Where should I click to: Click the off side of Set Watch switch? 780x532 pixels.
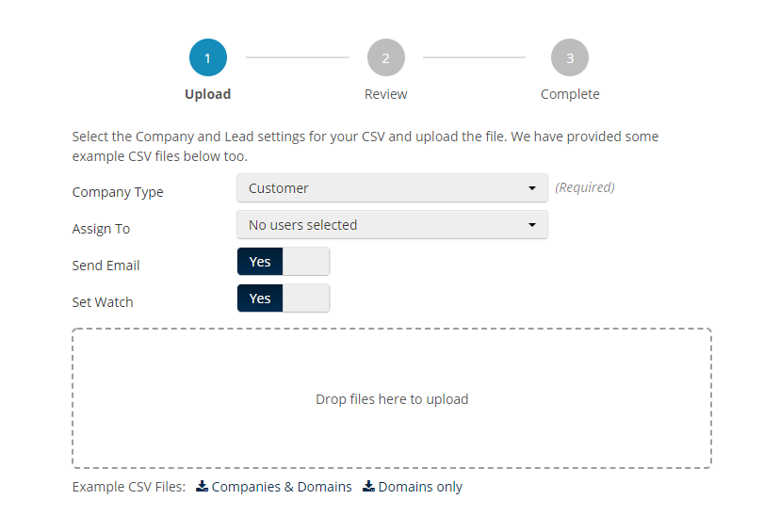pos(306,298)
